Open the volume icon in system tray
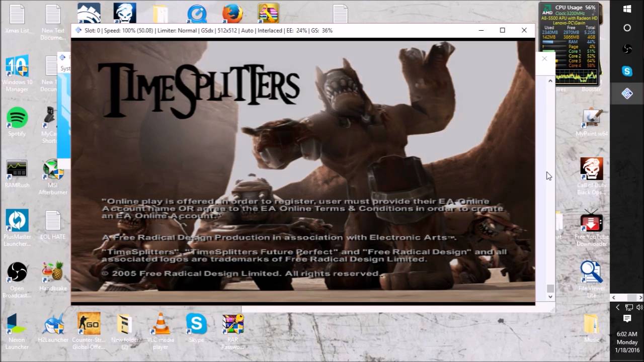Viewport: 644px width, 362px height. pos(639,307)
